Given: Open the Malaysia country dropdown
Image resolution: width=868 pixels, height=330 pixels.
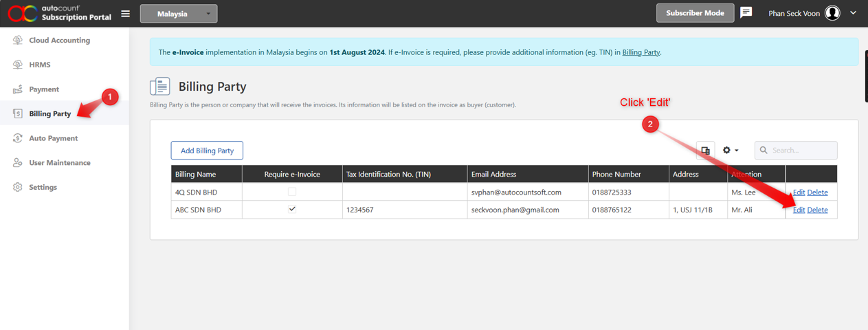Looking at the screenshot, I should pyautogui.click(x=179, y=14).
